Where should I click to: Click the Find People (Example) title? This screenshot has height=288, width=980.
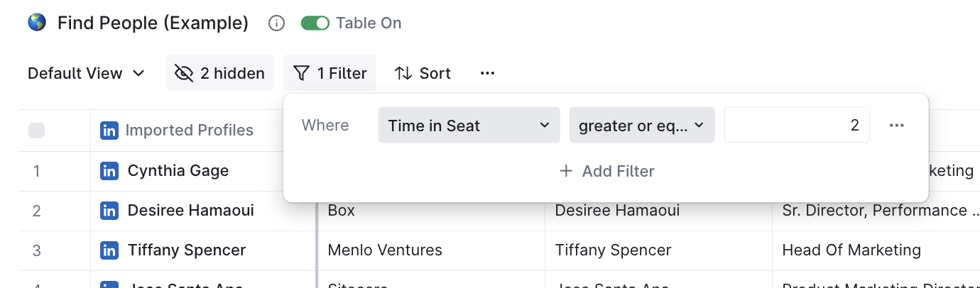coord(153,23)
